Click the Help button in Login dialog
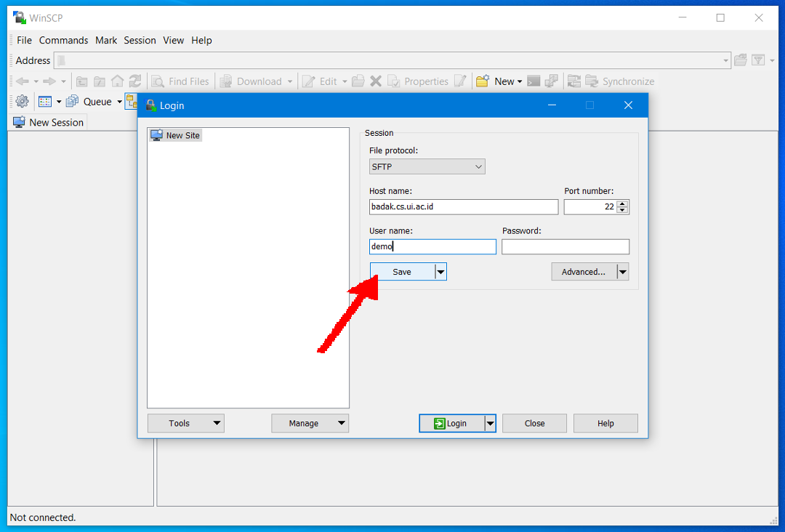The width and height of the screenshot is (785, 532). [x=605, y=424]
